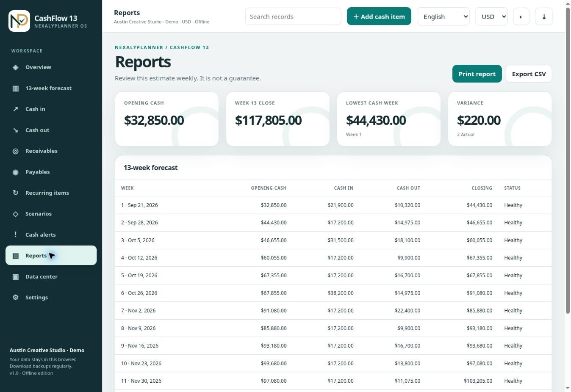Click the CASH OUT column header
571x392 pixels.
coord(408,188)
